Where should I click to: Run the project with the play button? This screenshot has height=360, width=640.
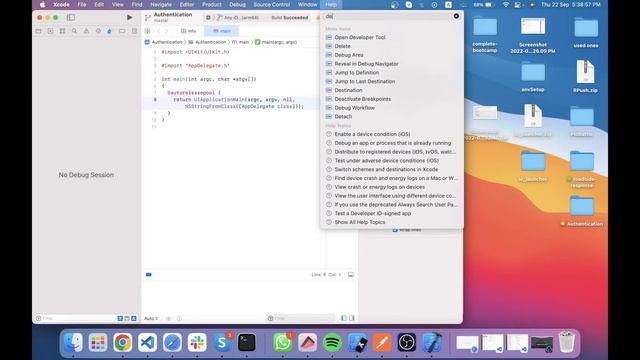pyautogui.click(x=129, y=18)
